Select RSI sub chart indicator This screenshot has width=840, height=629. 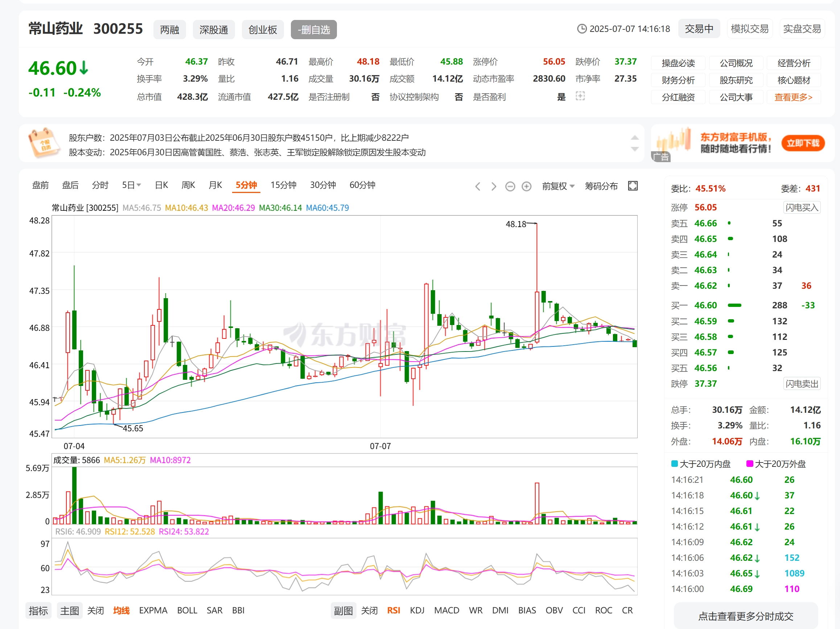394,610
